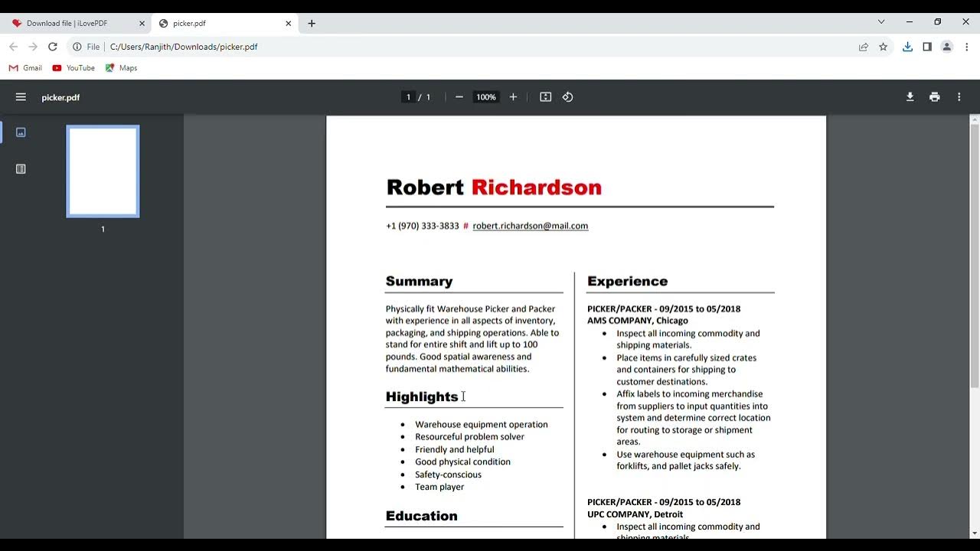Click 'Good physical condition' bullet

tap(462, 461)
